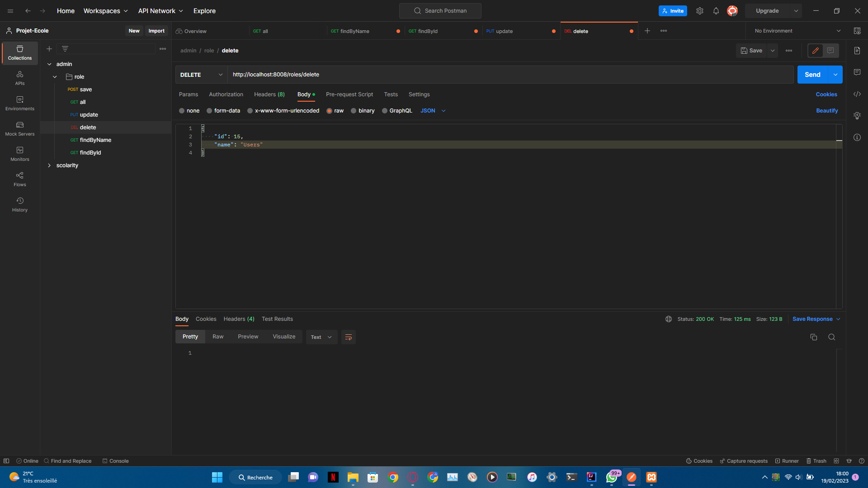Click the Import button
Screen dimensions: 868x488
click(x=156, y=31)
